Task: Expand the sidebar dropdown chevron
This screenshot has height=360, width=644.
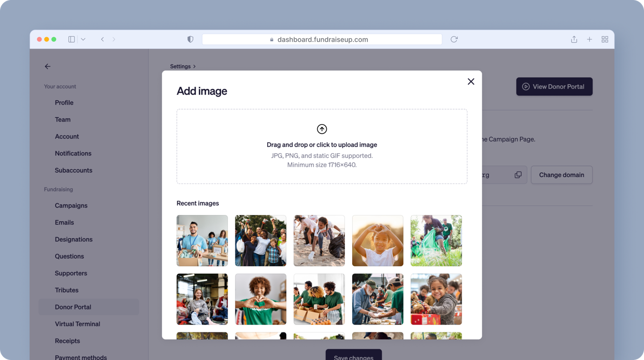Action: pos(83,39)
